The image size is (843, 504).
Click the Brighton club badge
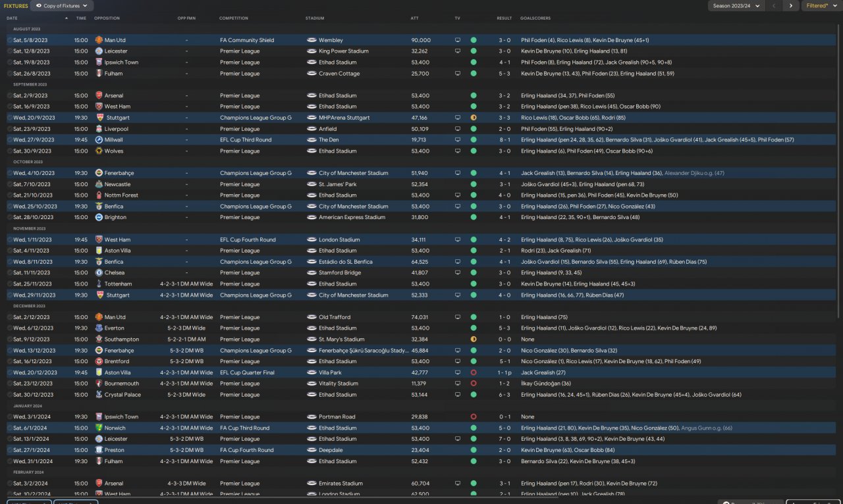click(99, 217)
